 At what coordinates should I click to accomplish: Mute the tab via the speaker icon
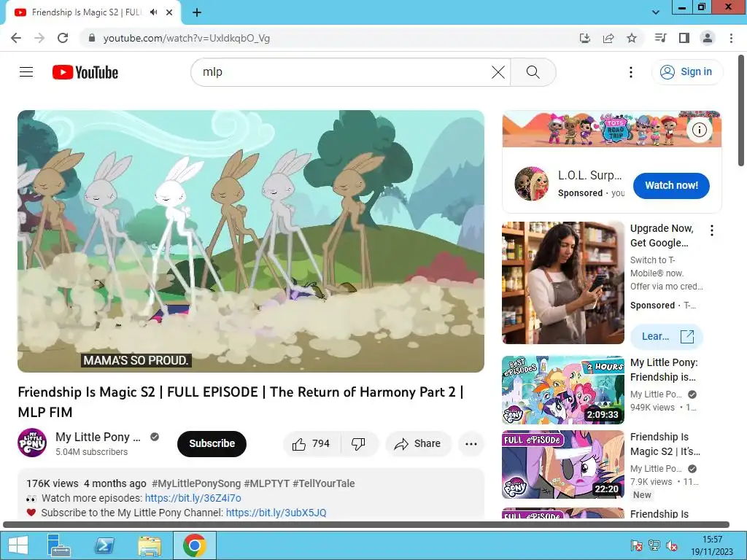click(x=153, y=12)
